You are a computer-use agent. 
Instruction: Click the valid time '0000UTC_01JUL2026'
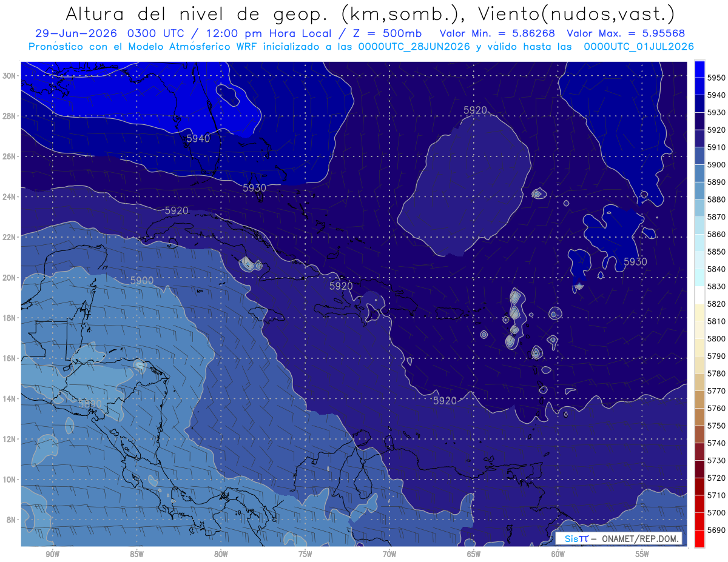[x=639, y=47]
